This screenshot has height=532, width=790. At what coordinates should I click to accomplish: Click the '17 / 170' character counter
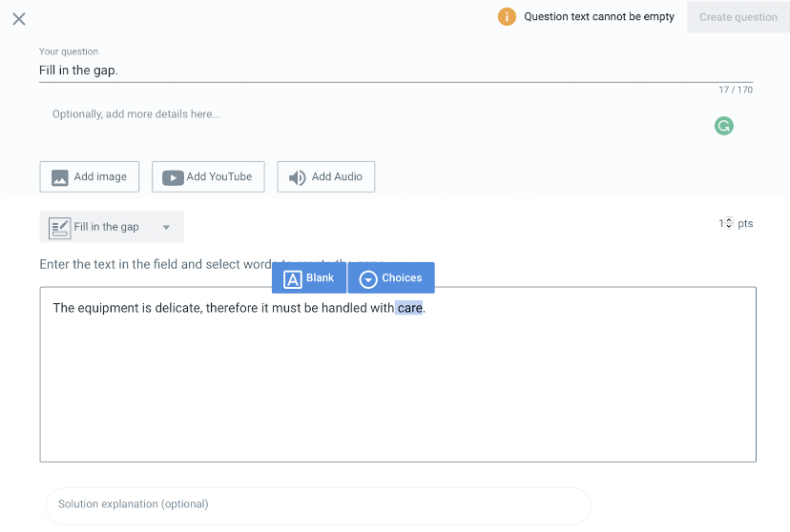pyautogui.click(x=736, y=90)
